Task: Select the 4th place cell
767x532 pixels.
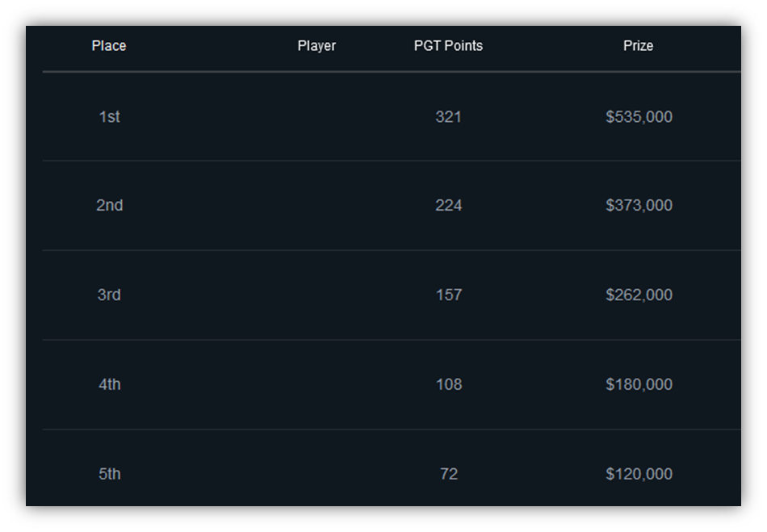Action: click(109, 384)
